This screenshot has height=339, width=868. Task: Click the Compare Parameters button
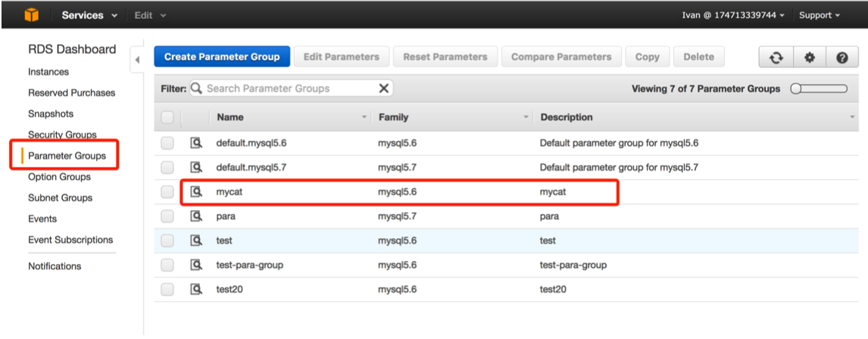coord(561,57)
